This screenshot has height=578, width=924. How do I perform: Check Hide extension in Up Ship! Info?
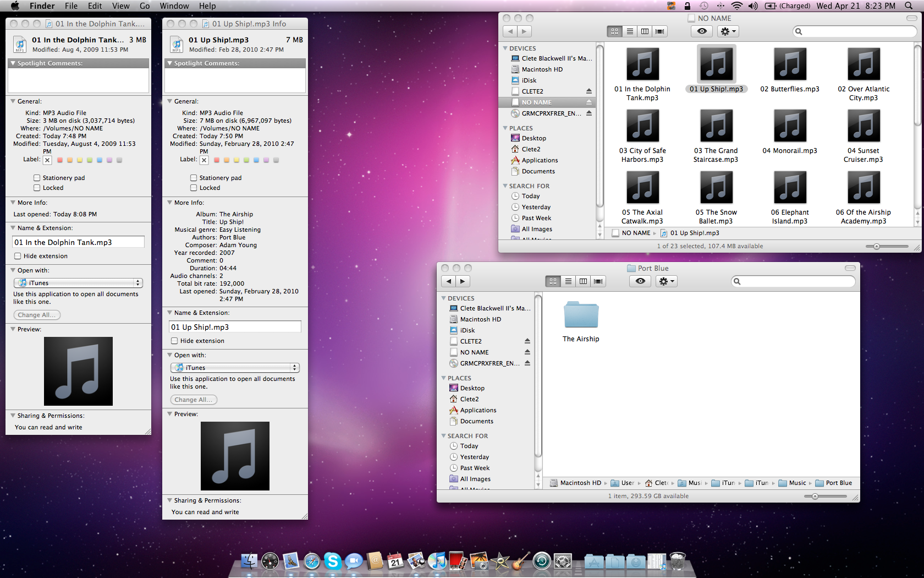click(x=174, y=341)
